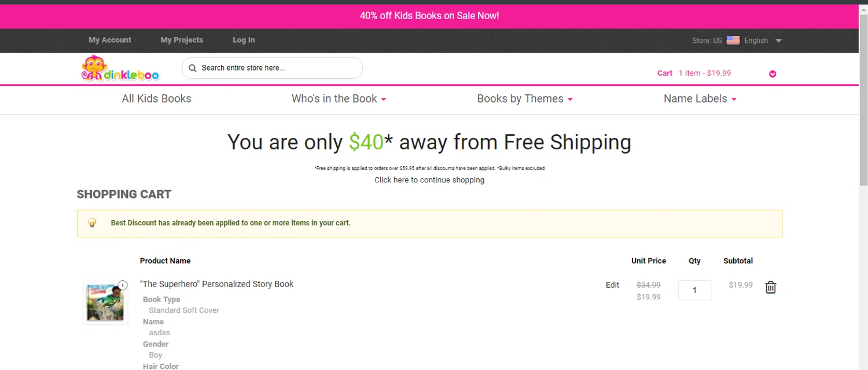Image resolution: width=868 pixels, height=370 pixels.
Task: Open All Kids Books menu item
Action: point(156,99)
